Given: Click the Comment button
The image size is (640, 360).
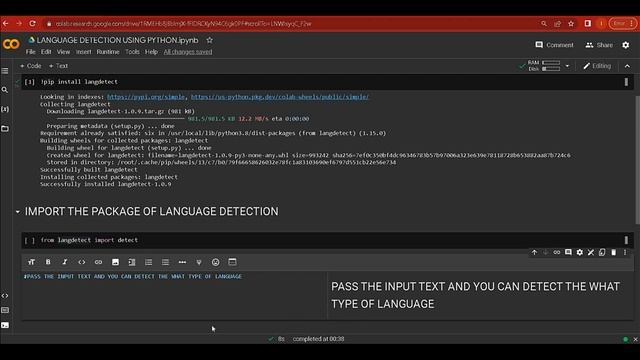Looking at the screenshot, I should tap(554, 45).
